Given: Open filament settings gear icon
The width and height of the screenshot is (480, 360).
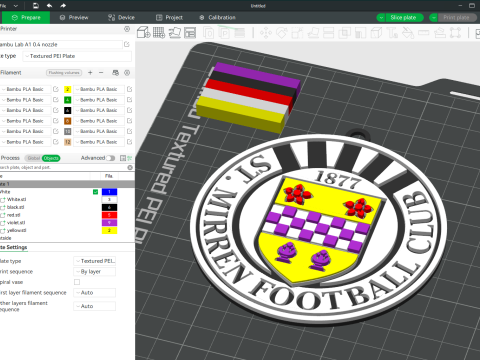Looking at the screenshot, I should 127,73.
